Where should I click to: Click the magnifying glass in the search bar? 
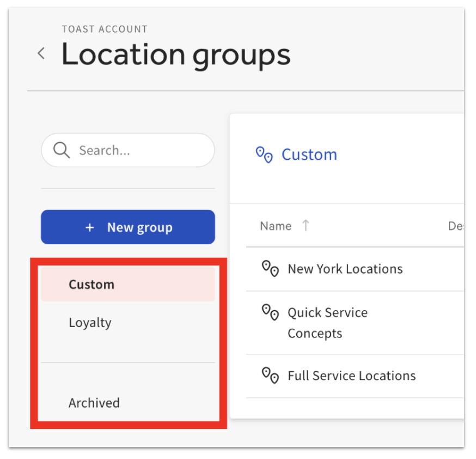pyautogui.click(x=60, y=150)
